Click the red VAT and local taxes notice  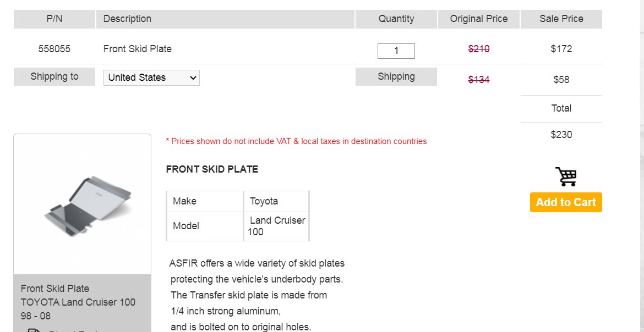click(x=296, y=141)
